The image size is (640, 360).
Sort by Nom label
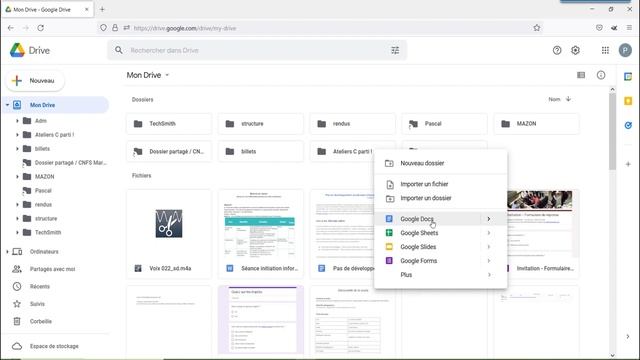click(554, 99)
